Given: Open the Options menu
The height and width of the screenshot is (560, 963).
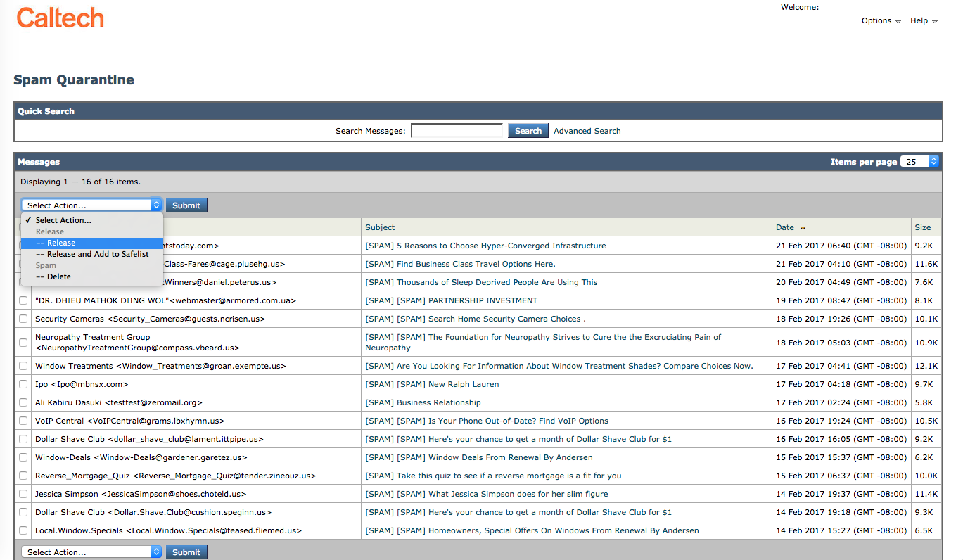Looking at the screenshot, I should [x=881, y=21].
